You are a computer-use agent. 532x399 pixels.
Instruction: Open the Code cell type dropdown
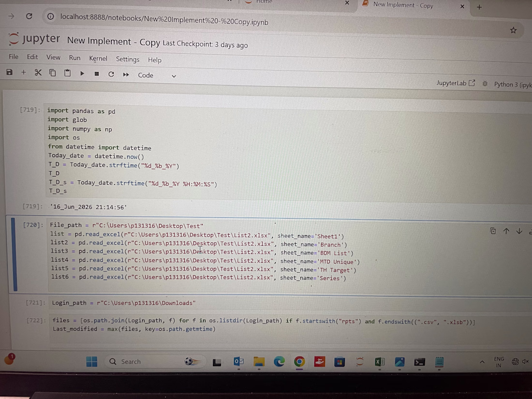click(x=157, y=75)
